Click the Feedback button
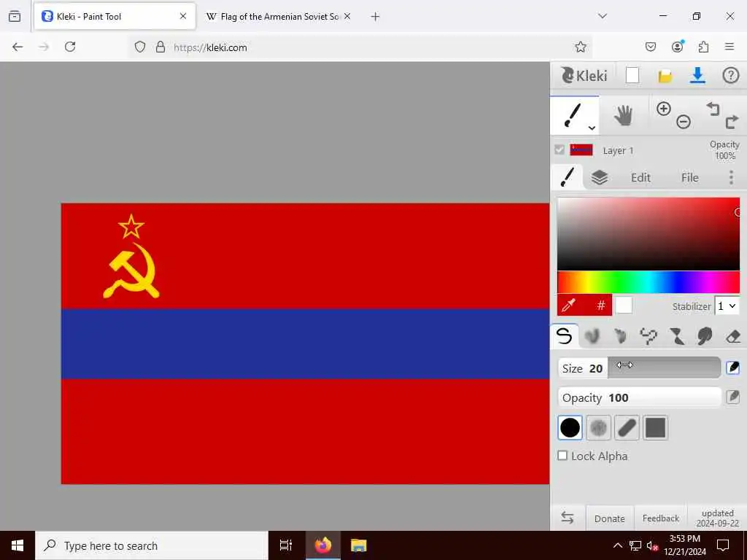747x560 pixels. (661, 518)
